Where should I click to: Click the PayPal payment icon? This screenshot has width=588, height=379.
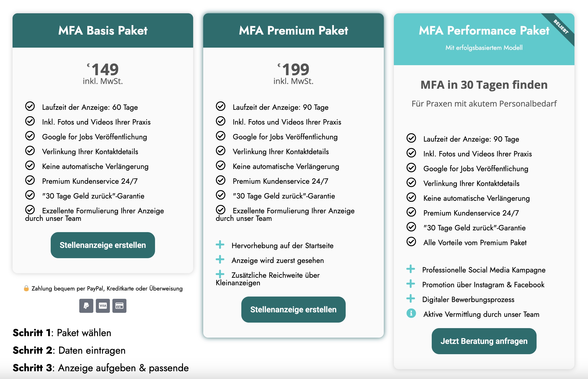click(86, 306)
